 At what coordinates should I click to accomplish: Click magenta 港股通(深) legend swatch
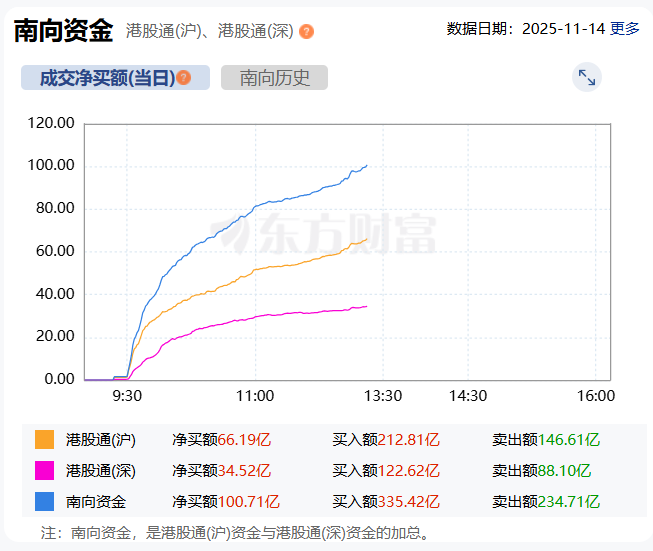[x=45, y=471]
